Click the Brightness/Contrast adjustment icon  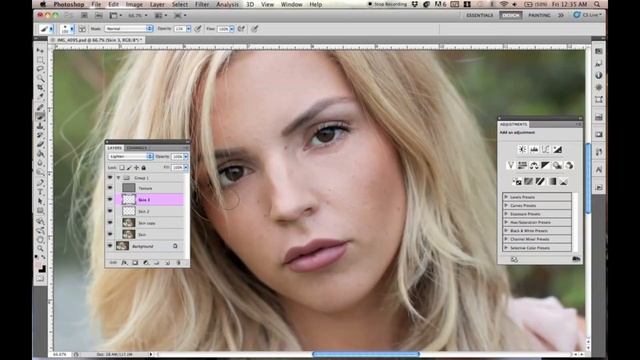point(522,150)
